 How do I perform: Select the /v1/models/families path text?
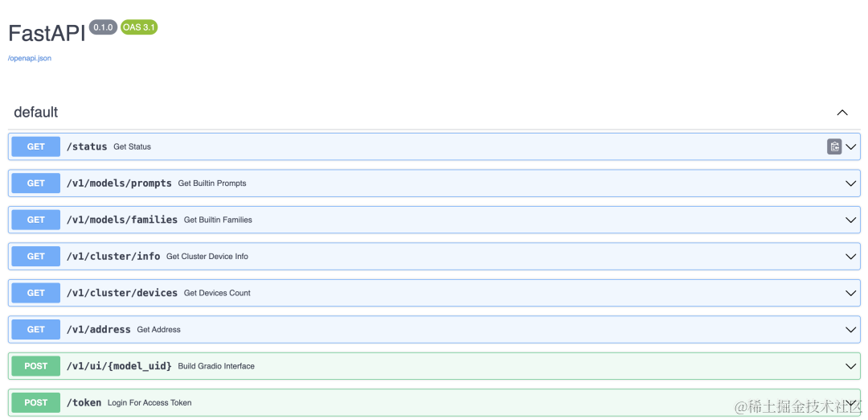[x=122, y=220]
